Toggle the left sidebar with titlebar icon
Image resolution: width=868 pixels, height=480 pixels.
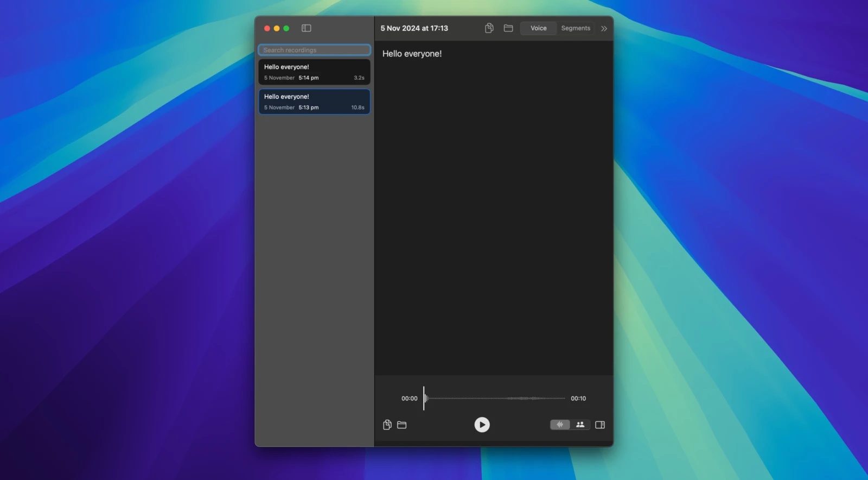(x=307, y=28)
